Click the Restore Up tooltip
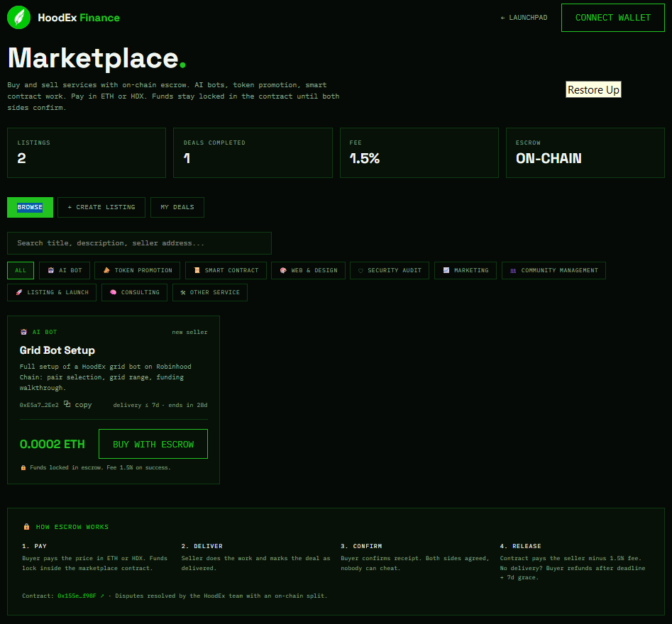Viewport: 672px width, 624px height. 593,89
